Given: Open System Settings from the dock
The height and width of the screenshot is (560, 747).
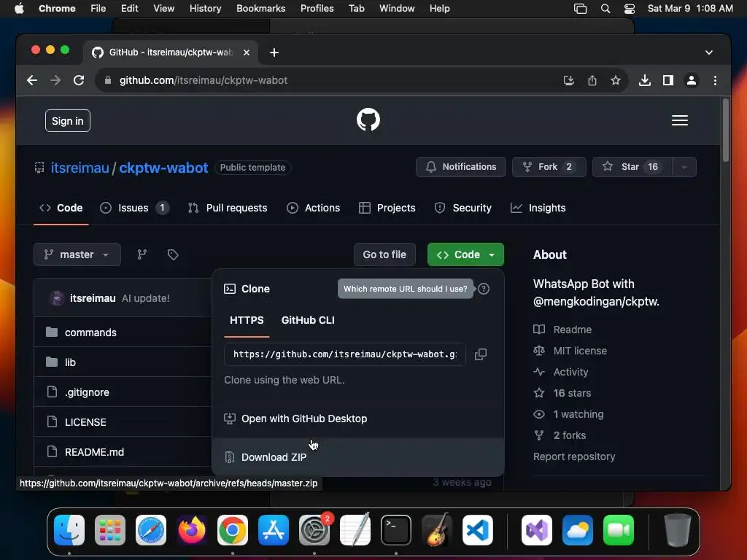Looking at the screenshot, I should click(314, 530).
